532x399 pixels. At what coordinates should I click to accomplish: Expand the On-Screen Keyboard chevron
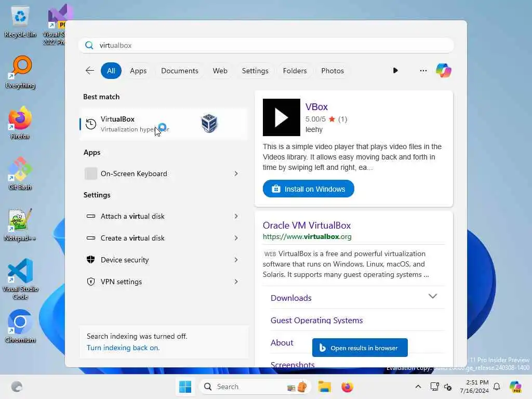click(x=236, y=174)
